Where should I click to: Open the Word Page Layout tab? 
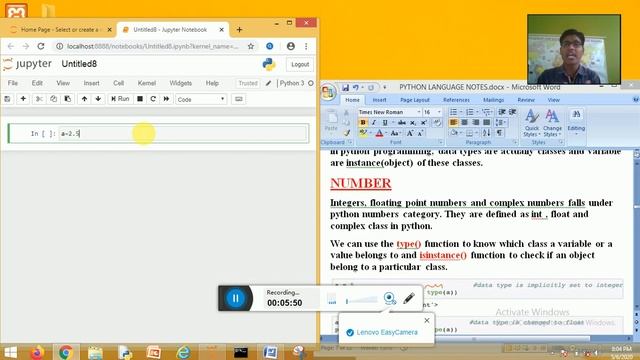point(415,100)
